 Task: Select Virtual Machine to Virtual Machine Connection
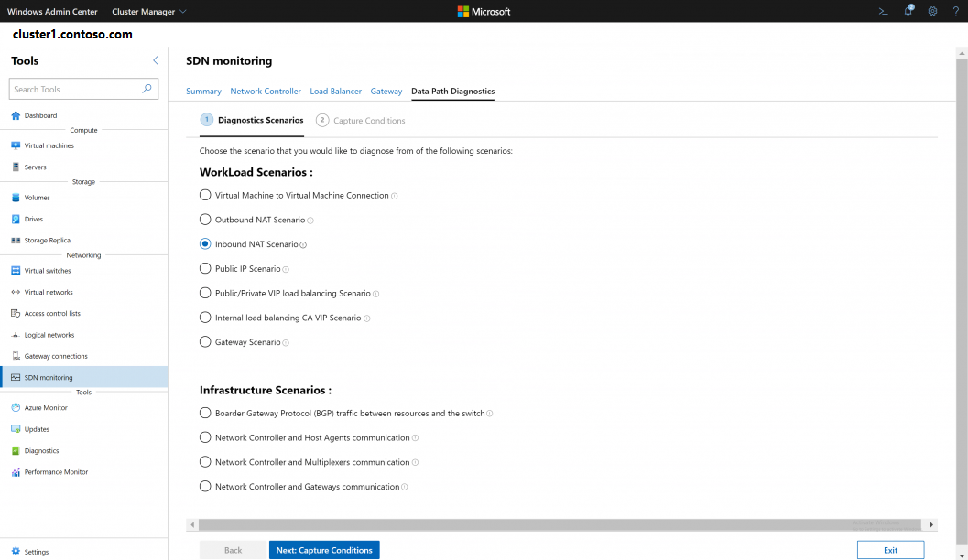(x=205, y=195)
